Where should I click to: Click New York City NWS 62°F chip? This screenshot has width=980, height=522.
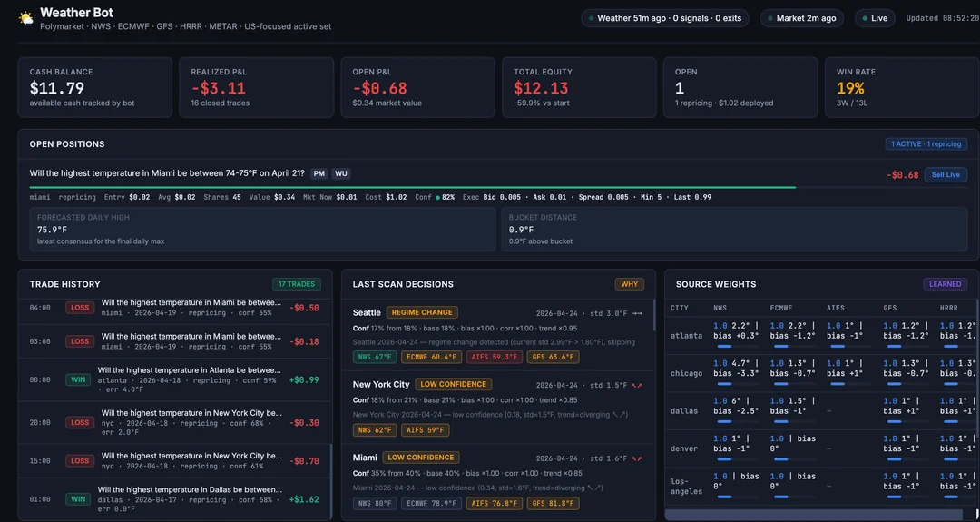[375, 430]
